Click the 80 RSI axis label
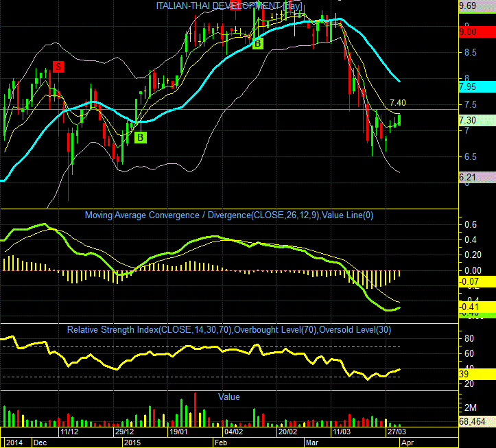Image resolution: width=496 pixels, height=448 pixels. tap(469, 338)
